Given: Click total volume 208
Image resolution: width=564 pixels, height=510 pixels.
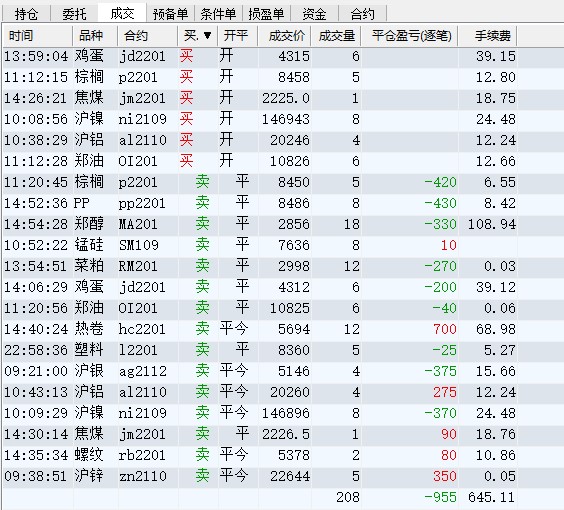Looking at the screenshot, I should click(x=348, y=497).
